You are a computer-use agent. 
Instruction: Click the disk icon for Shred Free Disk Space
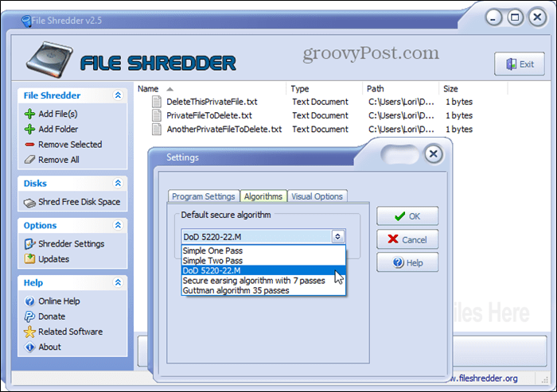pos(30,203)
